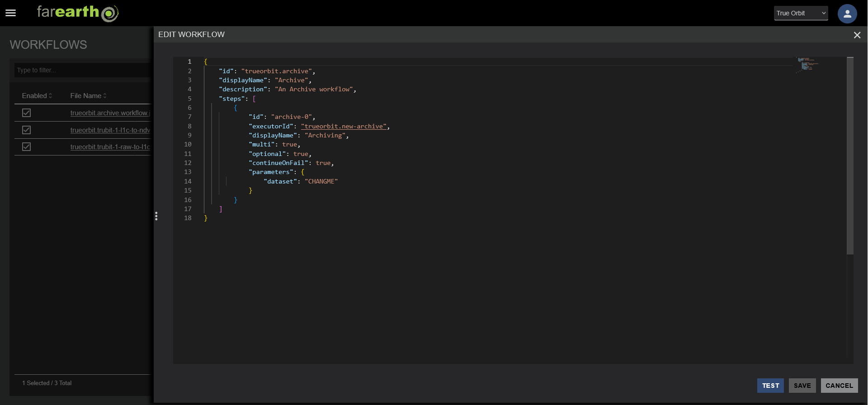
Task: Click the "archive-0" step id value
Action: 291,117
